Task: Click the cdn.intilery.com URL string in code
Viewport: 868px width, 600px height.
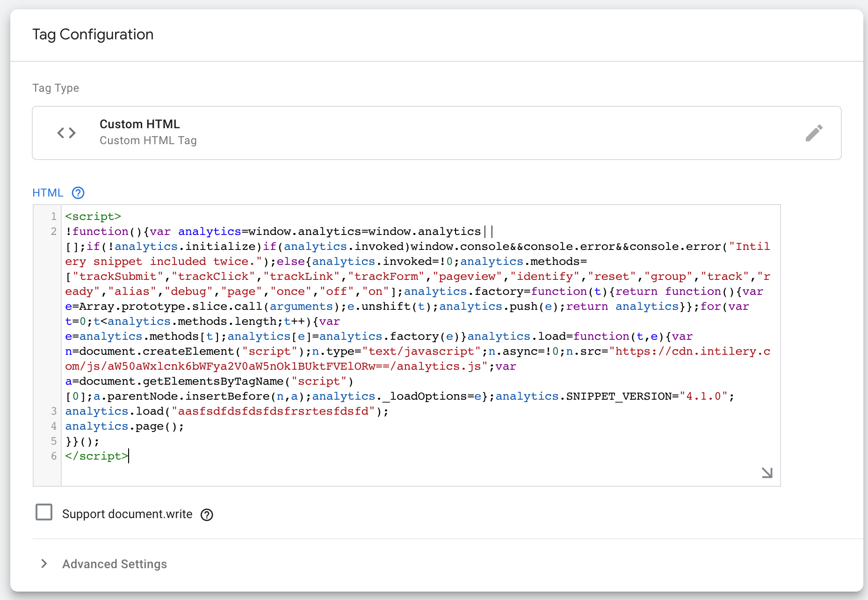Action: click(x=692, y=351)
